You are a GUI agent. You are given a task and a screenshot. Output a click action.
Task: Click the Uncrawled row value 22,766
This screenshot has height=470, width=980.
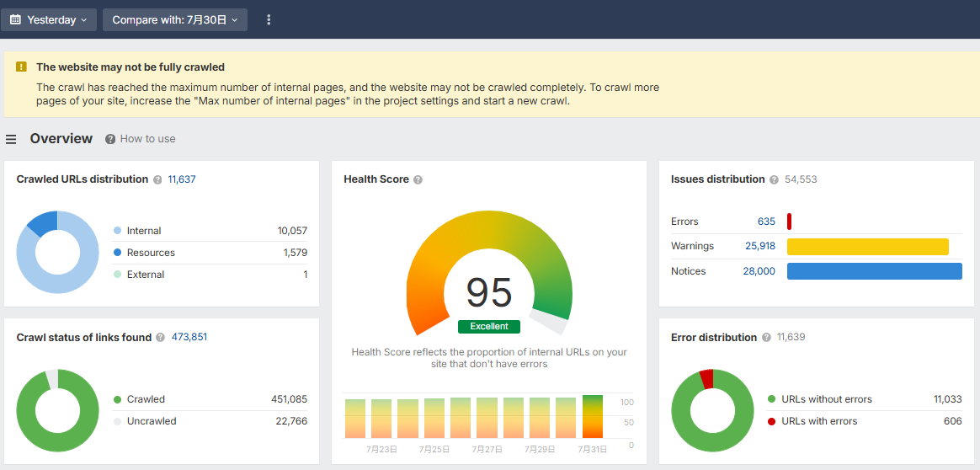[291, 421]
